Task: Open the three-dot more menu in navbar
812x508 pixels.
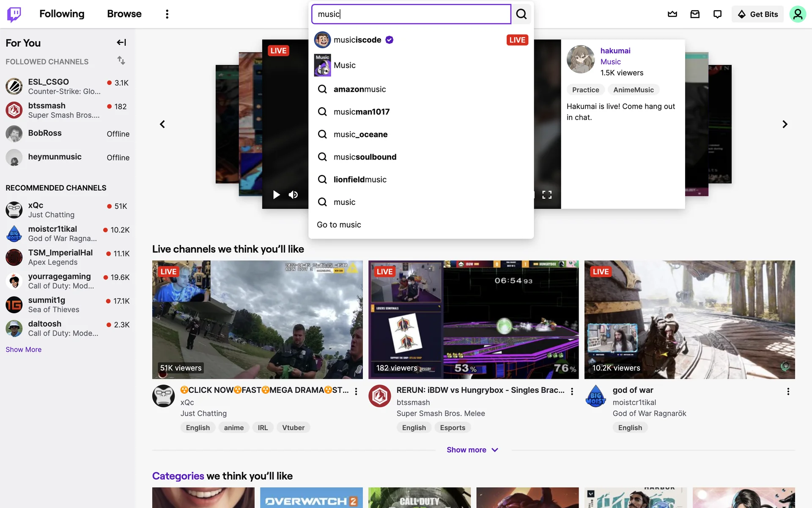Action: click(x=167, y=14)
